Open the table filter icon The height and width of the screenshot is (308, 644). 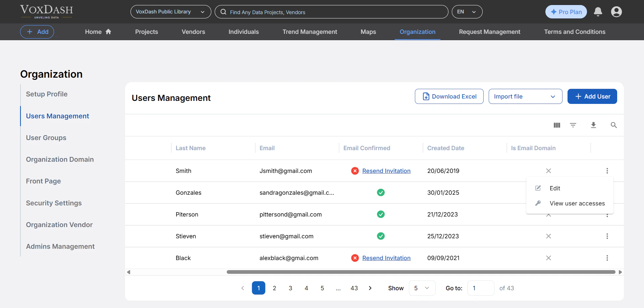[x=573, y=125]
